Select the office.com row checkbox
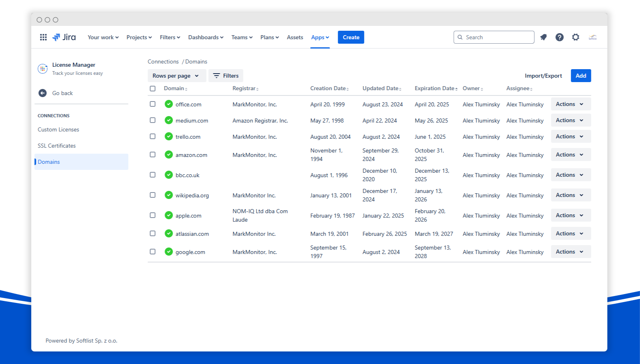The width and height of the screenshot is (640, 364). [x=153, y=104]
